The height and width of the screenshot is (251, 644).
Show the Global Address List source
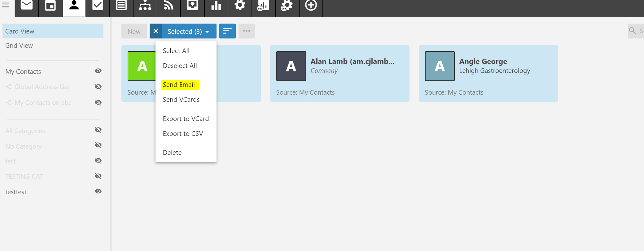pos(98,87)
